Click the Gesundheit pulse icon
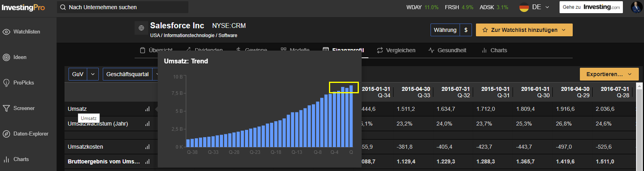The width and height of the screenshot is (644, 171). pos(431,50)
